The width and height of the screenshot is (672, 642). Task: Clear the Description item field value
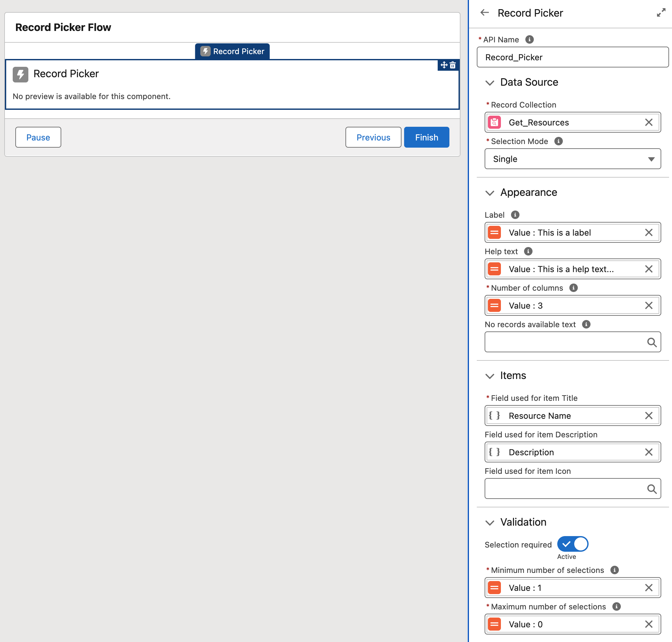tap(649, 452)
